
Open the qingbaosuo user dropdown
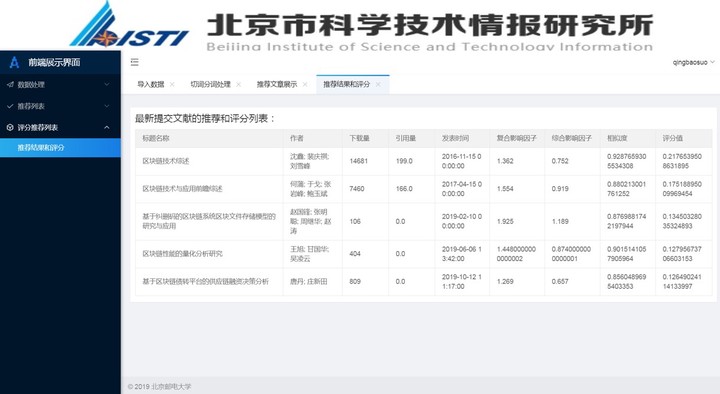[x=693, y=62]
